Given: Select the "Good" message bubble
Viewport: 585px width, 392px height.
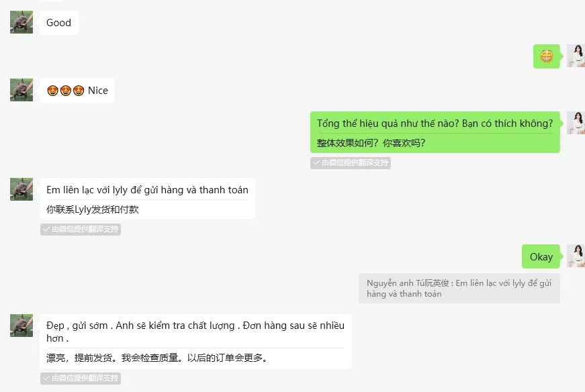Looking at the screenshot, I should point(59,23).
